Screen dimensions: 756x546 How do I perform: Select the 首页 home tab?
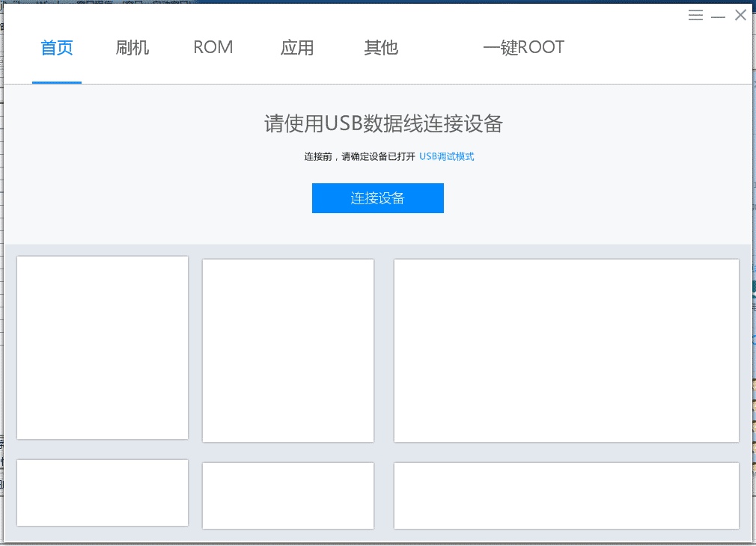pyautogui.click(x=56, y=46)
